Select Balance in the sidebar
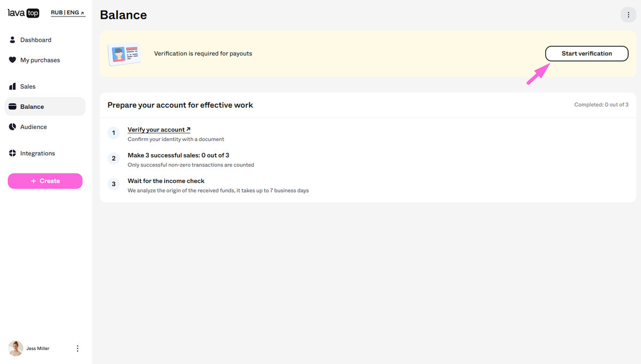This screenshot has height=364, width=641. coord(45,107)
